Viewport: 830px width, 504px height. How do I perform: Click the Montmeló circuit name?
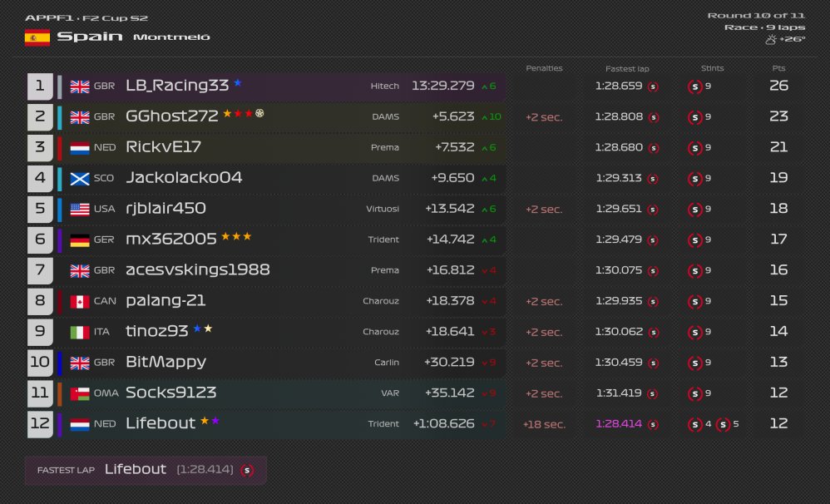pos(171,37)
